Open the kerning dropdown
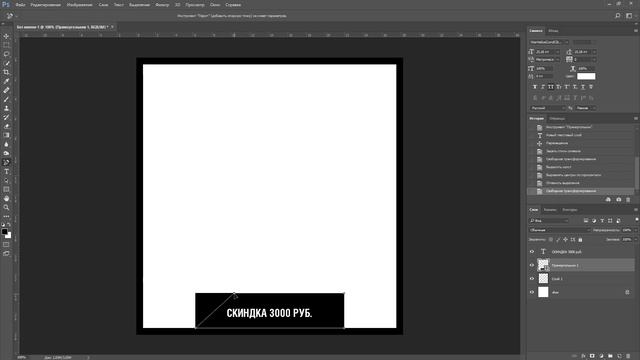Image resolution: width=640 pixels, height=360 pixels. click(x=558, y=60)
